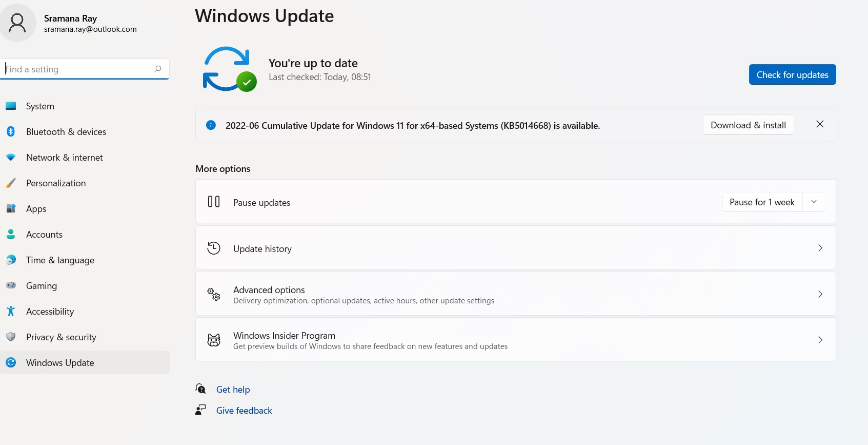Open the pause duration dropdown arrow
Viewport: 868px width, 445px height.
[x=814, y=202]
